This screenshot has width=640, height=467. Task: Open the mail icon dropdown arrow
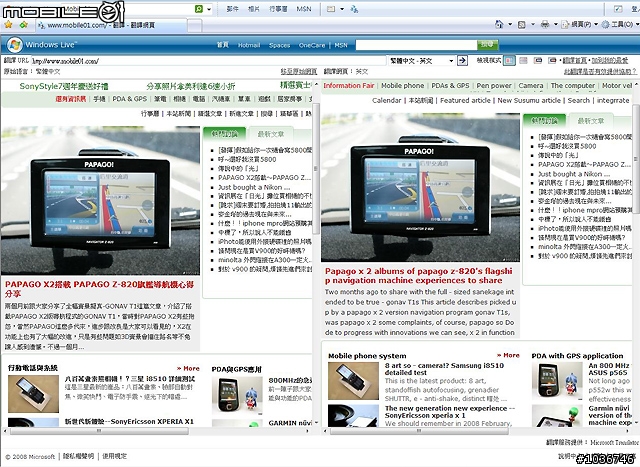point(342,9)
